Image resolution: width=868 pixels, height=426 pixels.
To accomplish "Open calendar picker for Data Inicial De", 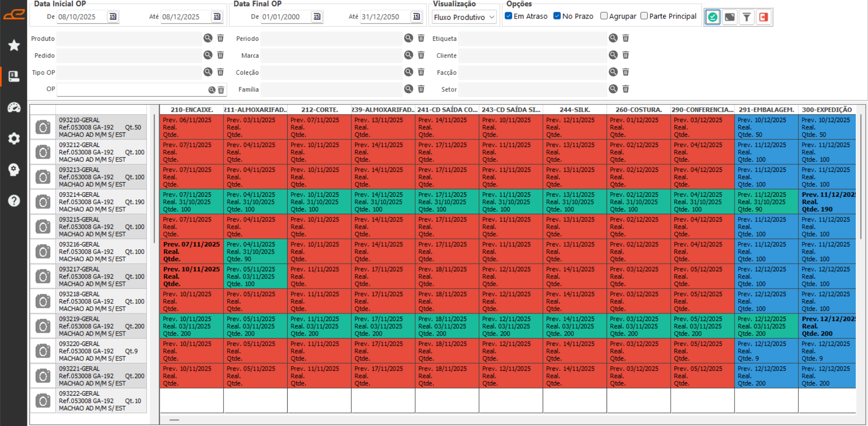I will [113, 17].
